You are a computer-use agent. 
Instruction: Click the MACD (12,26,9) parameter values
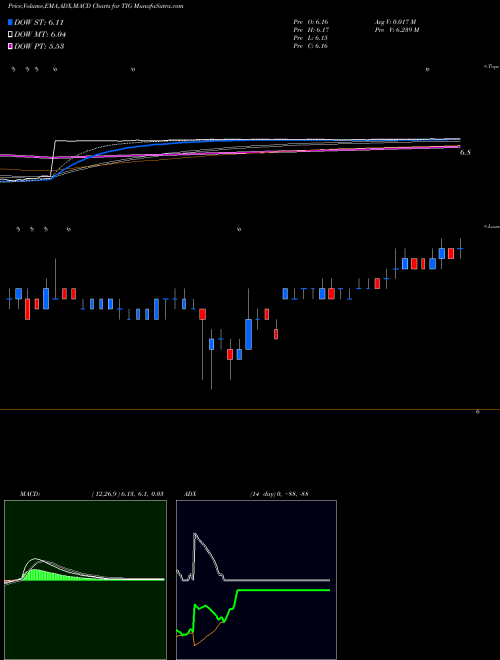[128, 494]
